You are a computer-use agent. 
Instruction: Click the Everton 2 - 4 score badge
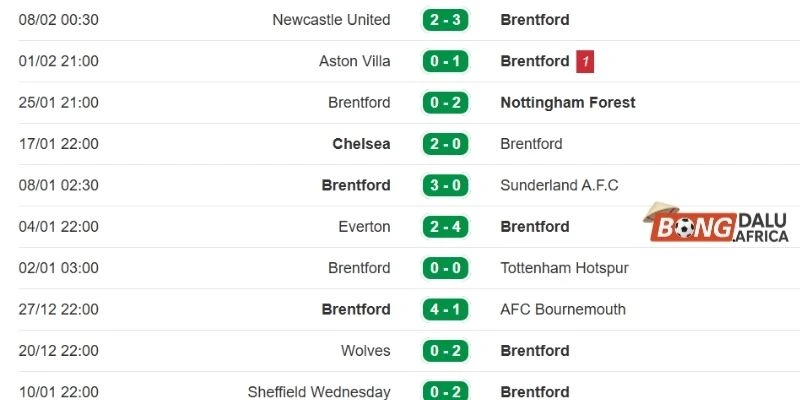446,227
